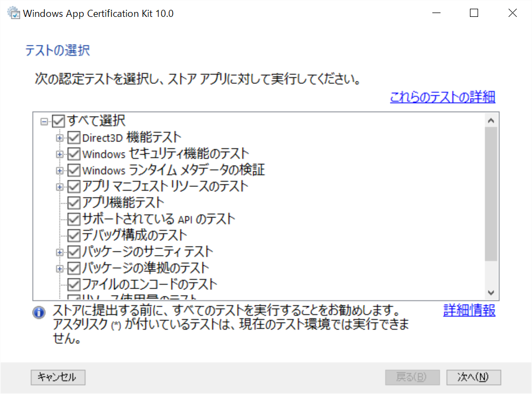Screen dimensions: 532x394
Task: Uncheck アプリ マニフェスト リソースのテスト checkbox
Action: tap(74, 186)
